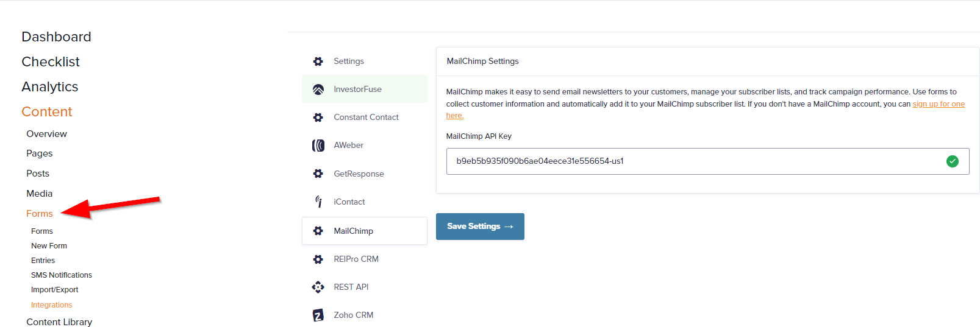980x327 pixels.
Task: Expand the Content section in sidebar
Action: tap(47, 111)
